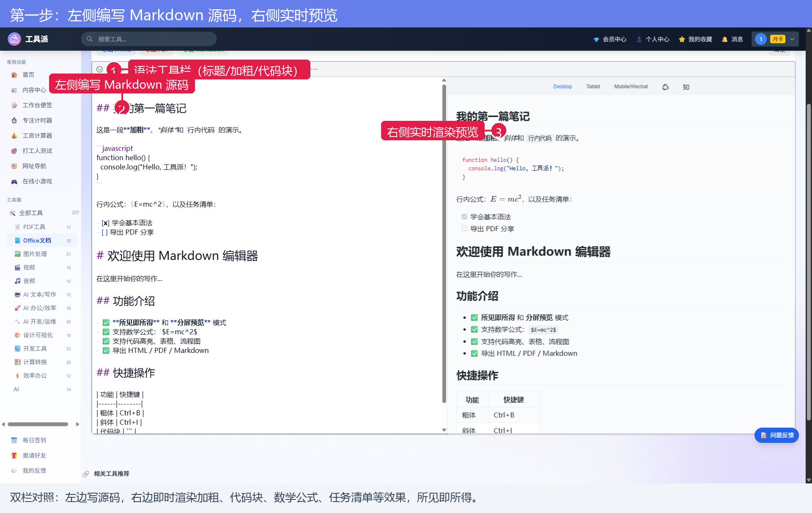The height and width of the screenshot is (513, 812).
Task: Click the sidebar scroll right arrow
Action: (77, 424)
